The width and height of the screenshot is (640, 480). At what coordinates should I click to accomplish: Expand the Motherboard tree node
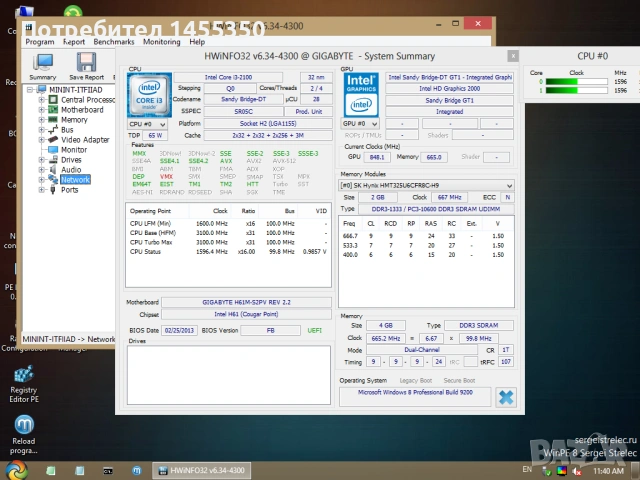click(42, 110)
